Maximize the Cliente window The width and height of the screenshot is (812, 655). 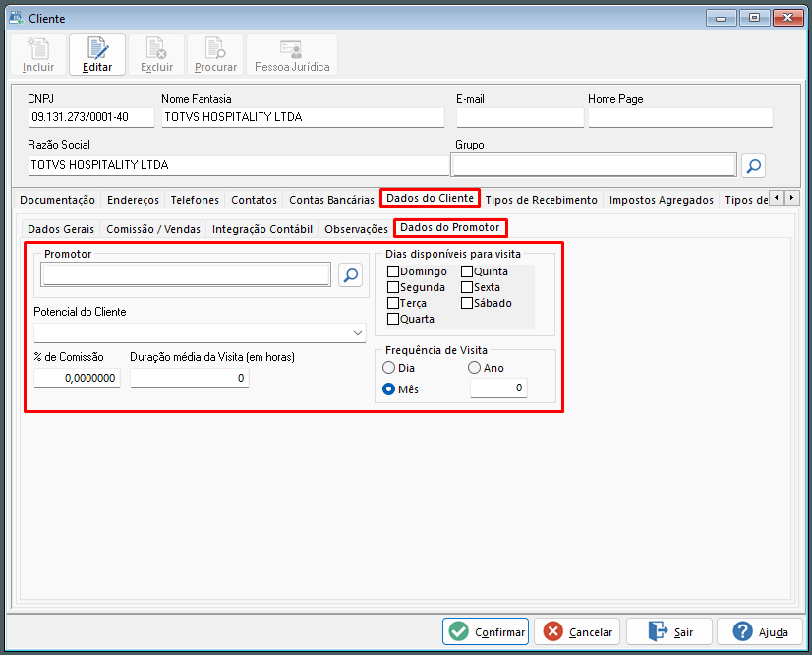(x=754, y=18)
